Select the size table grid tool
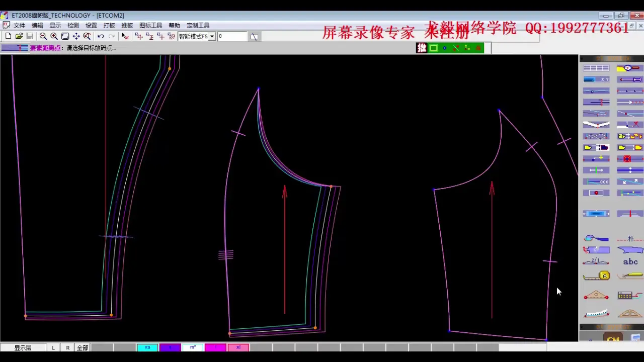This screenshot has width=644, height=362. [596, 68]
